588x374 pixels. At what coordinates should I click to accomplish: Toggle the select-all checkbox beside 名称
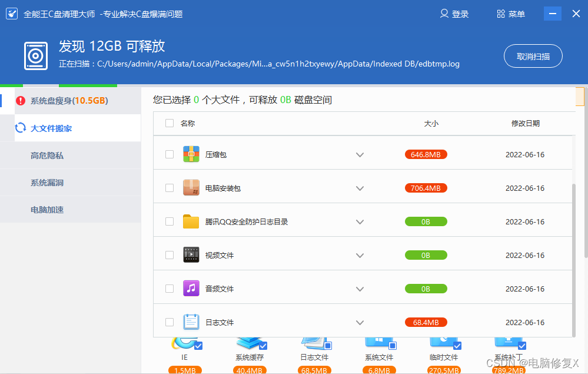click(x=170, y=123)
